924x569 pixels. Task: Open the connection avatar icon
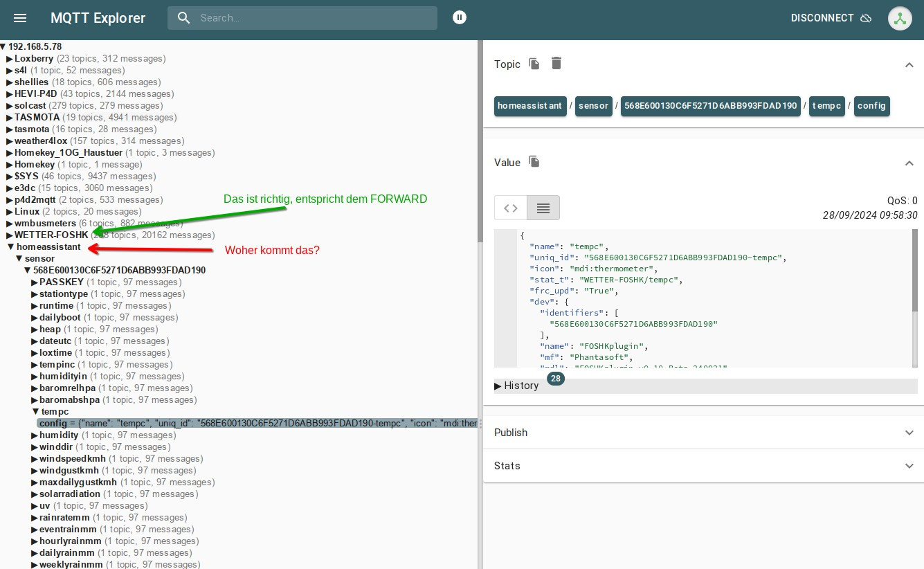tap(900, 19)
